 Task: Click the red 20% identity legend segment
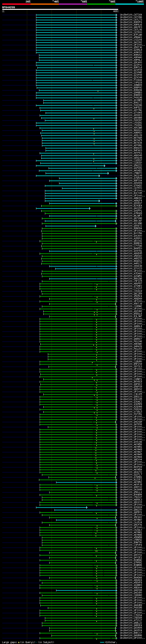16,4
